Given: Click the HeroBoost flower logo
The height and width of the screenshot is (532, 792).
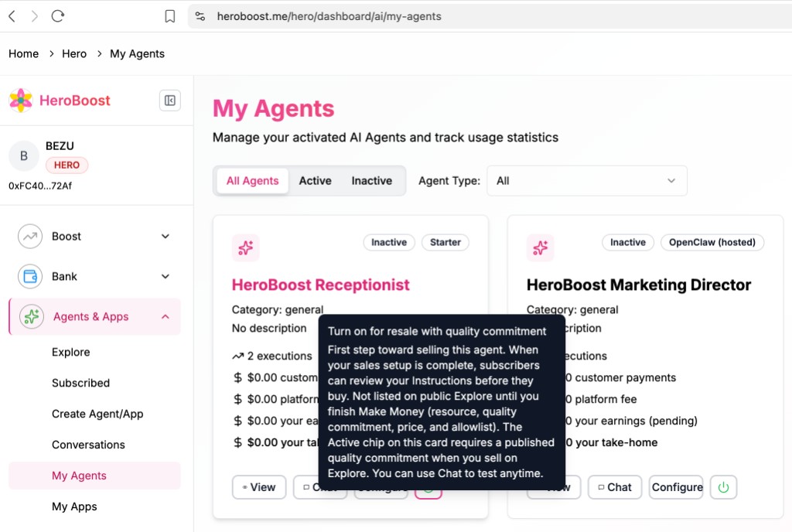Looking at the screenshot, I should 21,100.
